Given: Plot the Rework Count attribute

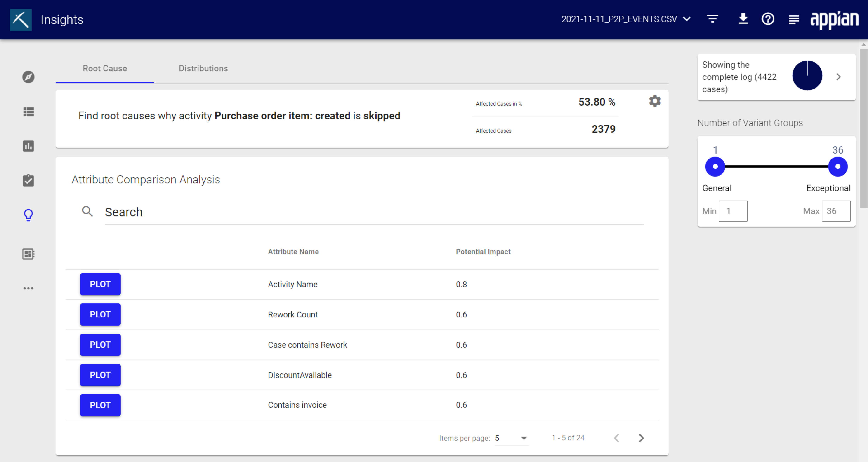Looking at the screenshot, I should [x=100, y=315].
